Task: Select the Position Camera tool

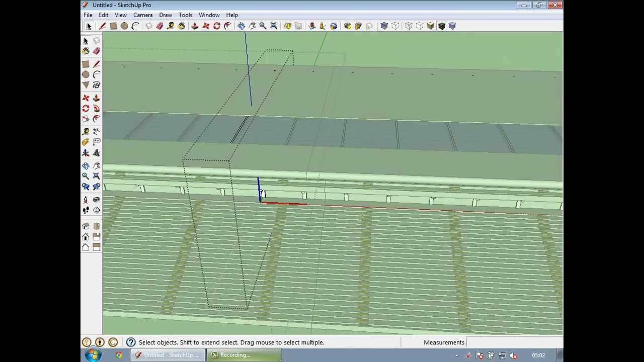Action: [x=86, y=200]
